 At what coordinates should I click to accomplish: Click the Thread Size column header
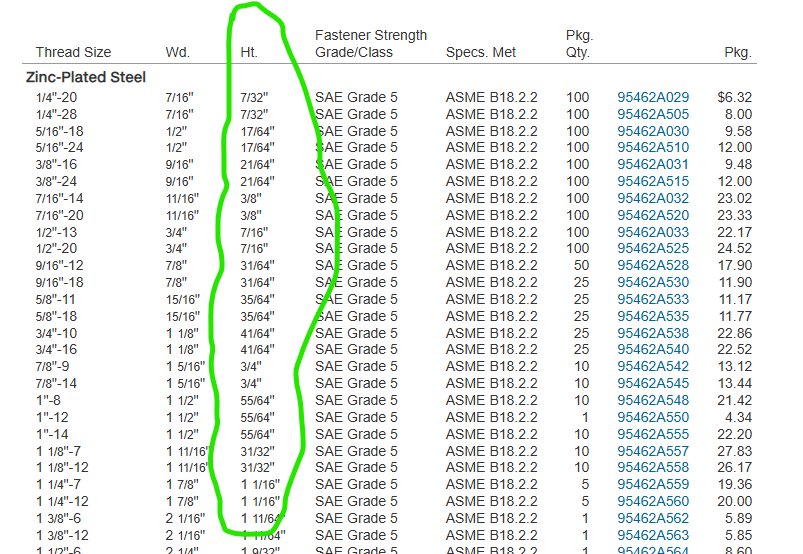click(x=73, y=52)
